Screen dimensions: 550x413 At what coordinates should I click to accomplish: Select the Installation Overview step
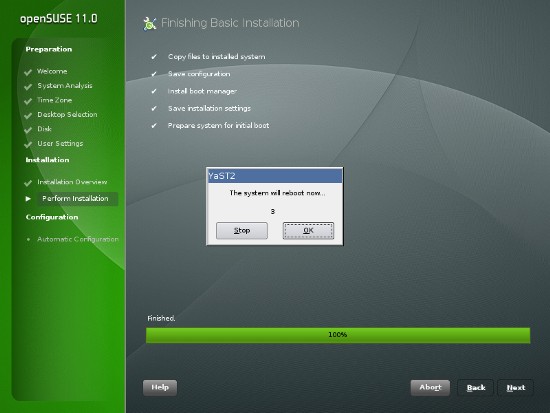(72, 182)
